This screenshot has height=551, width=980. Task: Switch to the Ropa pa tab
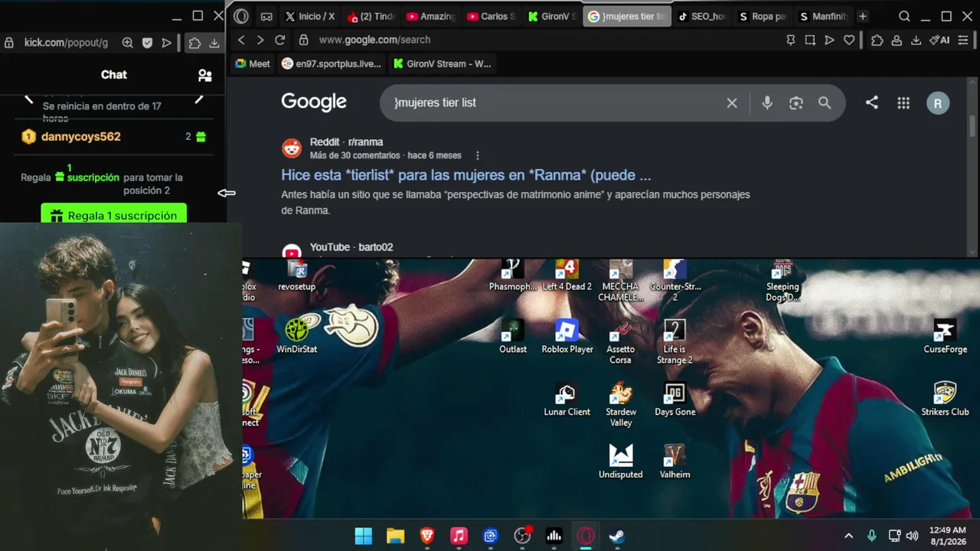pyautogui.click(x=763, y=16)
